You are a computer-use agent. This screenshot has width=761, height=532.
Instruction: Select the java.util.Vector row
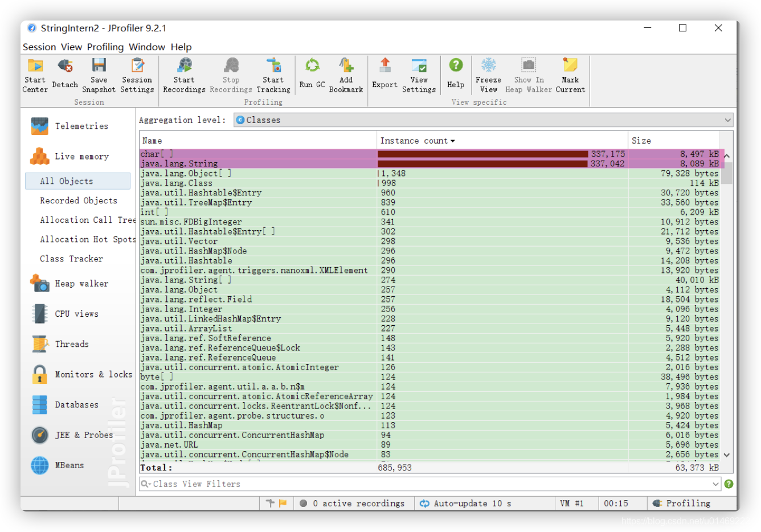click(x=429, y=241)
